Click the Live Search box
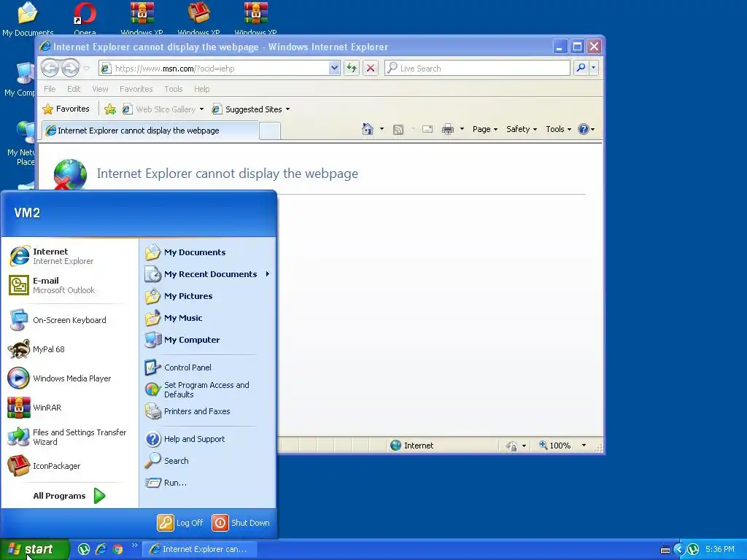This screenshot has width=747, height=560. (477, 68)
